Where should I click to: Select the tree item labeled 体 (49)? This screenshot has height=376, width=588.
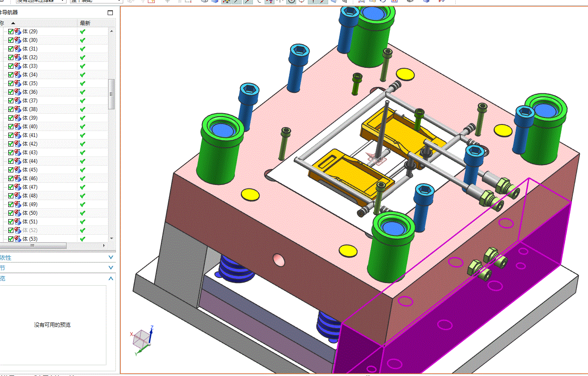30,204
